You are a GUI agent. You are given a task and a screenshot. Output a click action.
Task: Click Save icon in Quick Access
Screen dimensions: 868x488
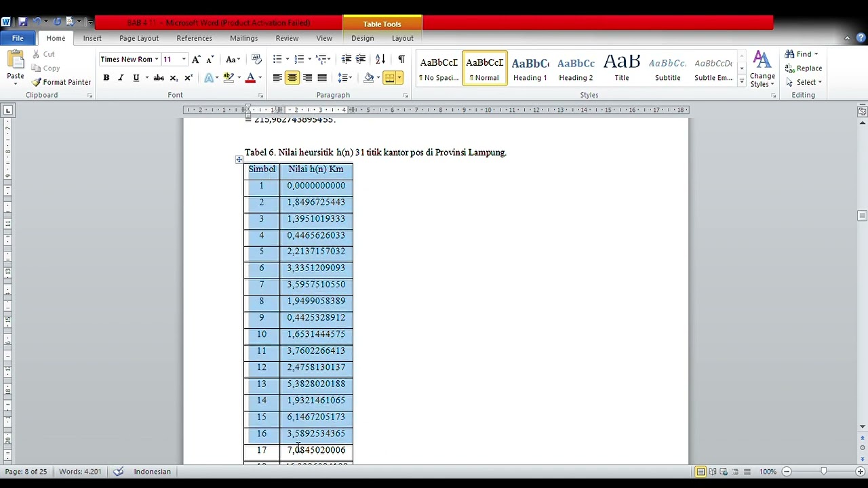coord(22,22)
